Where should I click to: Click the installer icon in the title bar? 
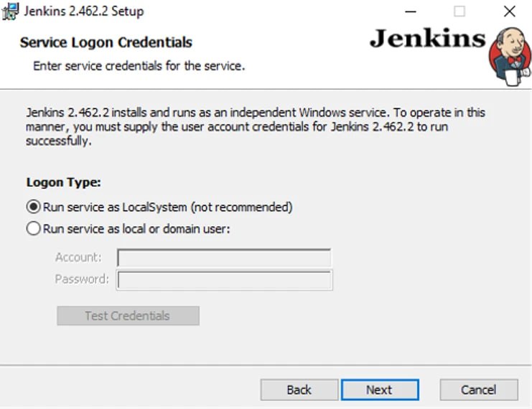[10, 11]
